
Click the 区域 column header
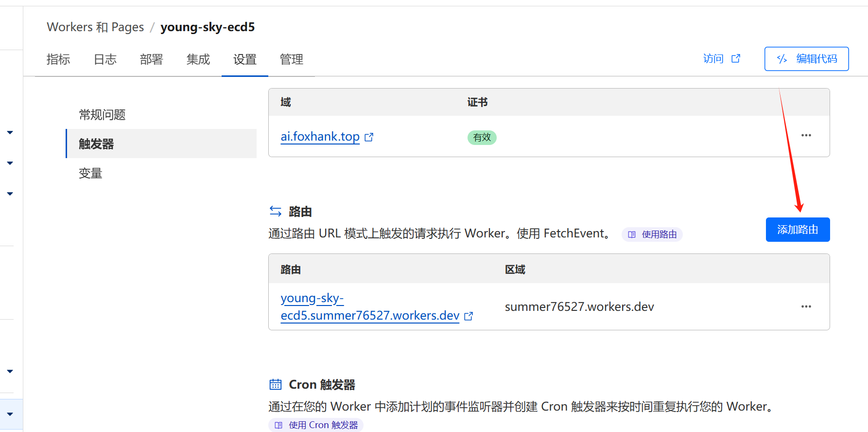tap(515, 270)
